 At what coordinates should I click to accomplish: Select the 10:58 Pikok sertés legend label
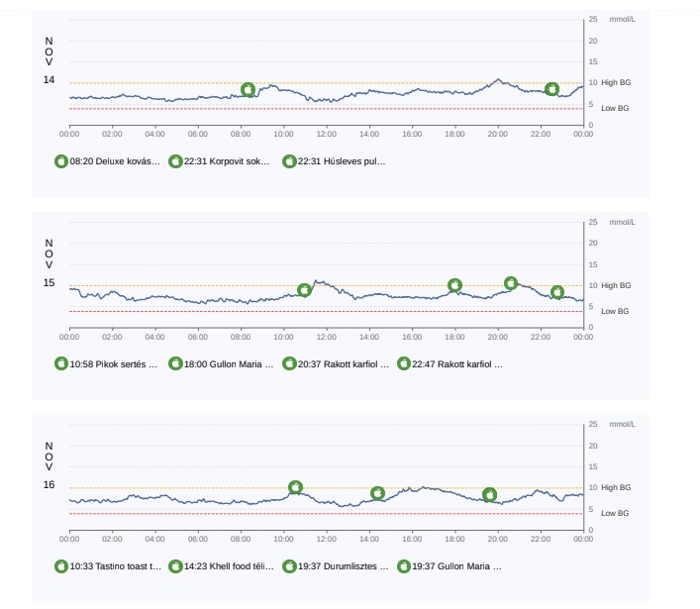pos(115,363)
